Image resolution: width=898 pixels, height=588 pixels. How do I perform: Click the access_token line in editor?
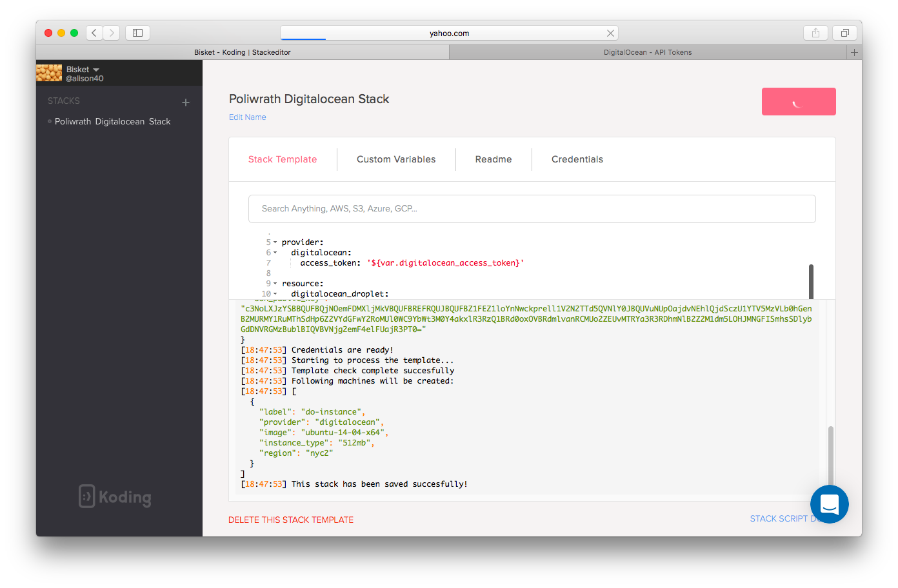point(412,263)
